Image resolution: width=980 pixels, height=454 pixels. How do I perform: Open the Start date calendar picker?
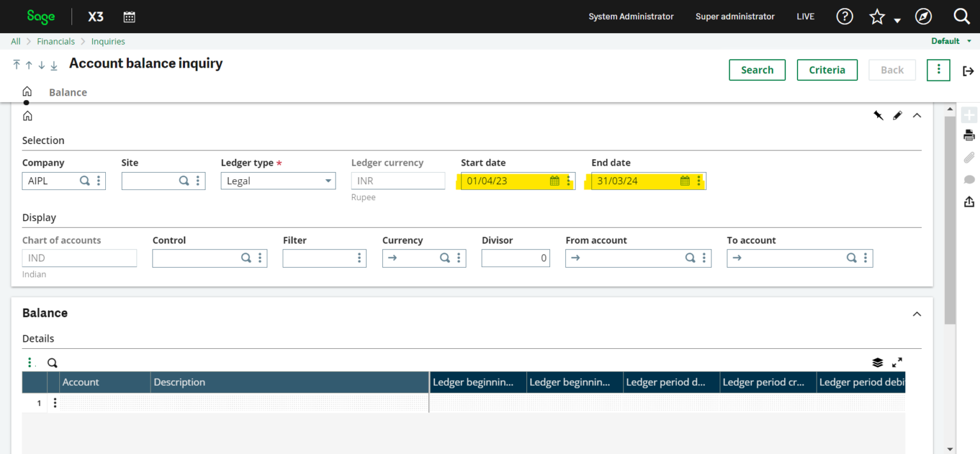point(554,180)
